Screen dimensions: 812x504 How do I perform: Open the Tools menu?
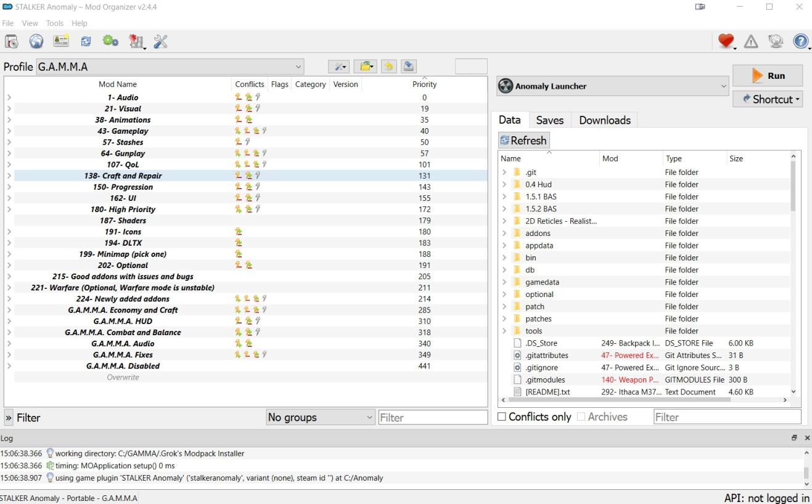point(54,23)
